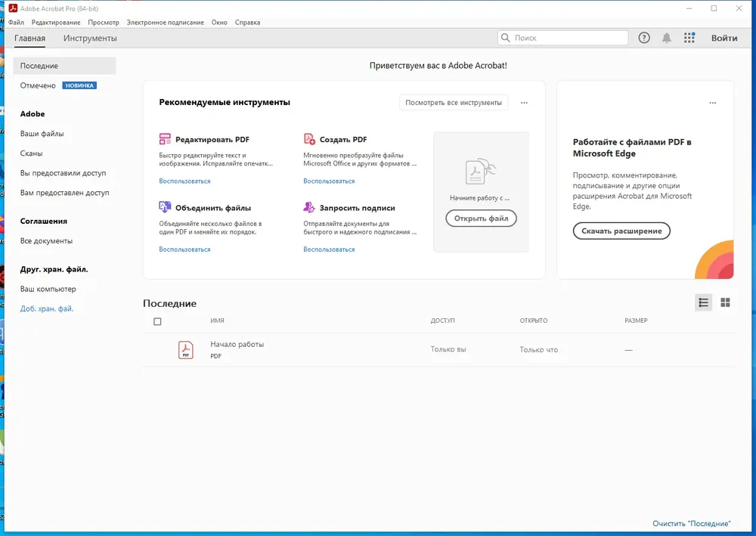Click Очистить "Последние" link
Image resolution: width=756 pixels, height=536 pixels.
coord(692,523)
